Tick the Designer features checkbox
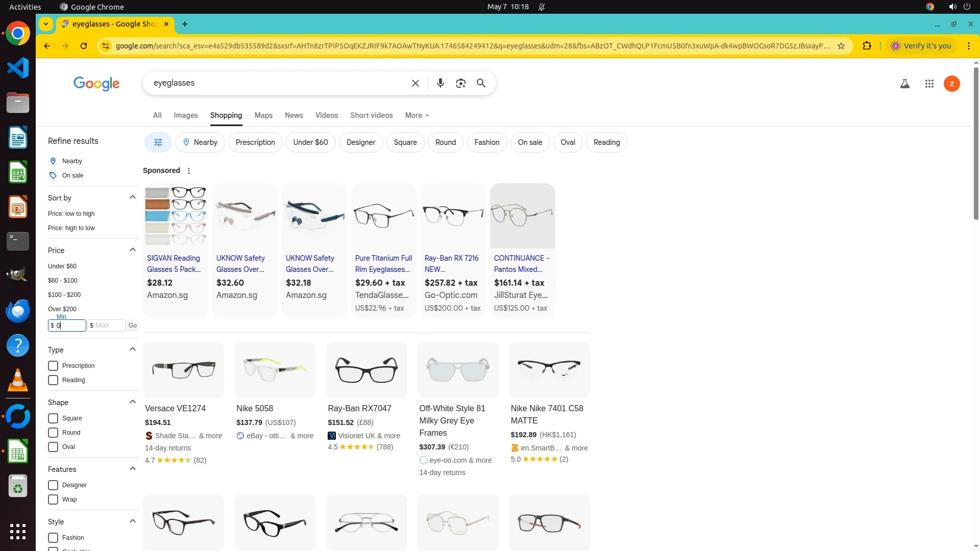This screenshot has height=551, width=980. [53, 485]
